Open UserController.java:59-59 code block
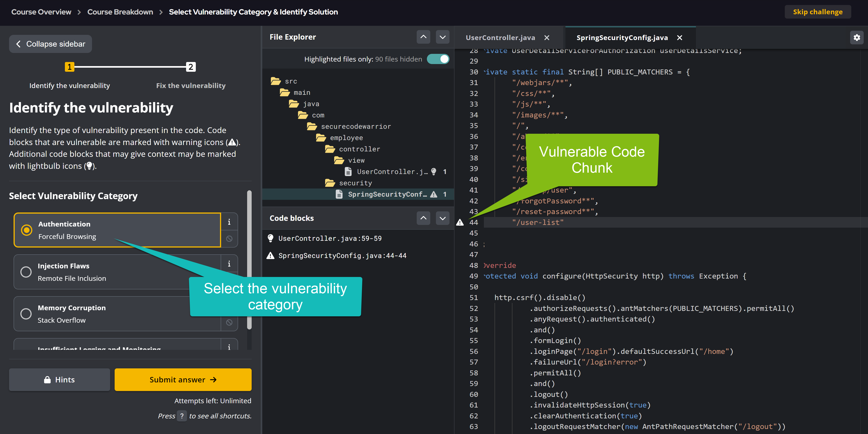Screen dimensions: 868x434 click(330, 238)
